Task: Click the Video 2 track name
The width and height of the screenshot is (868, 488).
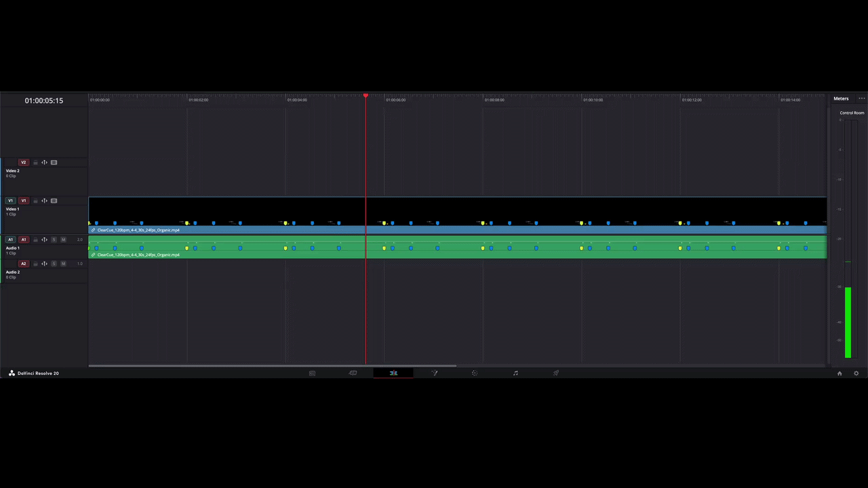Action: click(x=13, y=171)
